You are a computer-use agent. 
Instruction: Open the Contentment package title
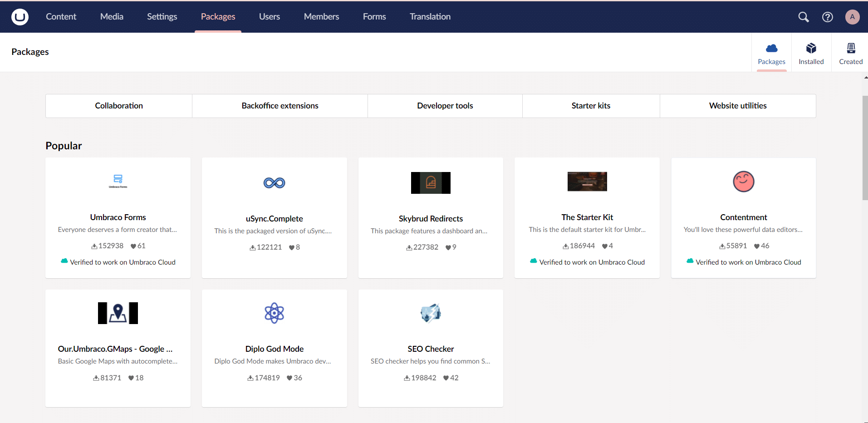[x=744, y=217]
